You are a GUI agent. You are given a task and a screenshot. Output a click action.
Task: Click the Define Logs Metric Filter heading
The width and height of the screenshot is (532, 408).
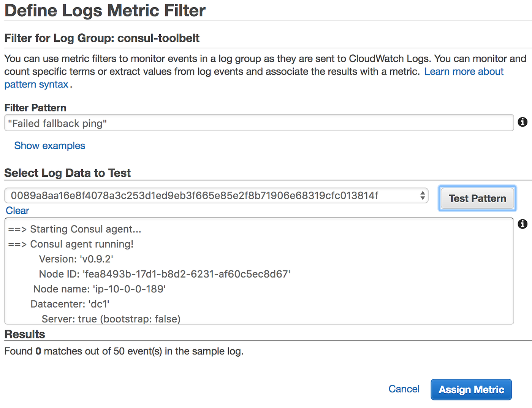click(105, 11)
